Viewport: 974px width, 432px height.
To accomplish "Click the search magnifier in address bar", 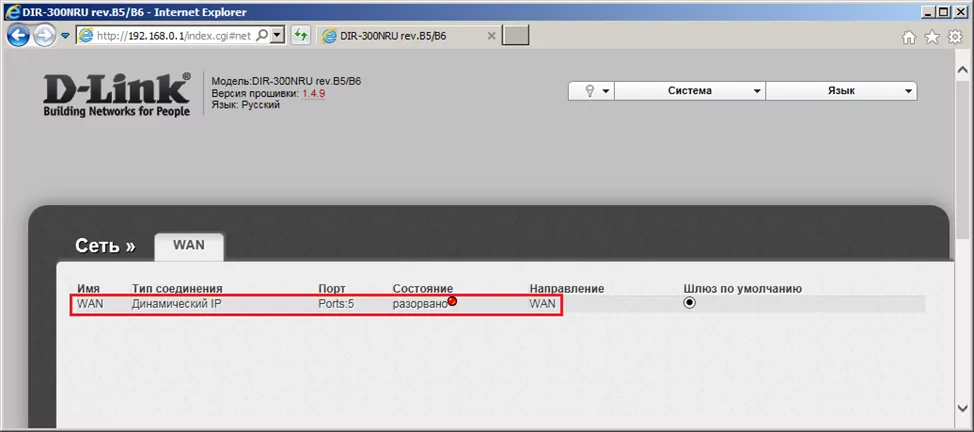I will coord(262,36).
